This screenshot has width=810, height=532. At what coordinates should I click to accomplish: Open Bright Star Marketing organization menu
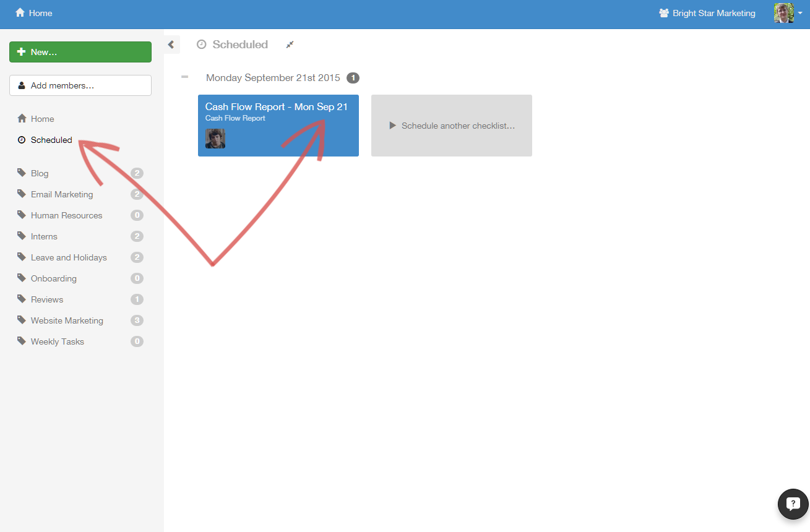pyautogui.click(x=707, y=13)
